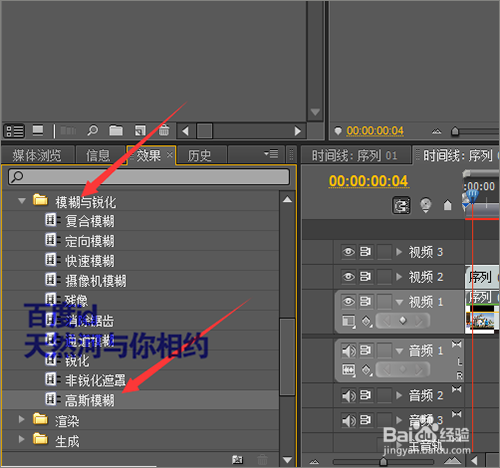Select the 高斯模糊 effect

pyautogui.click(x=89, y=400)
